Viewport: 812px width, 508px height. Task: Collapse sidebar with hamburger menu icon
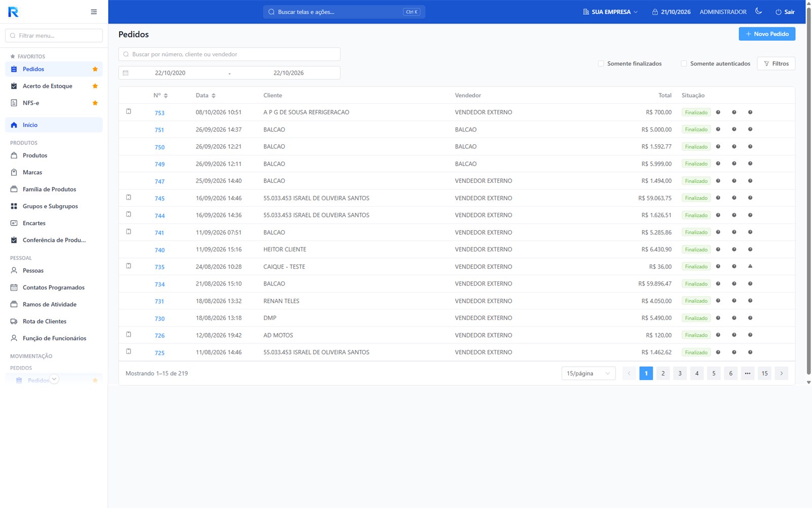tap(94, 12)
